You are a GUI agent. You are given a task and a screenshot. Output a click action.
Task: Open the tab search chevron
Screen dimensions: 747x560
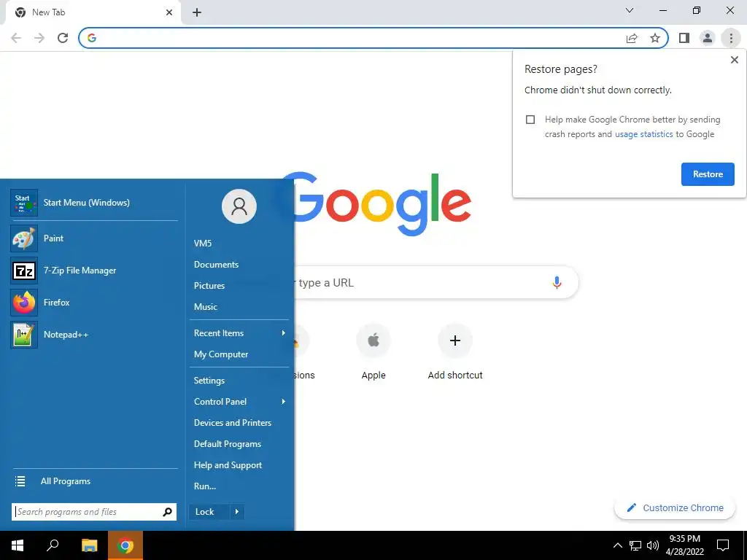pyautogui.click(x=630, y=10)
